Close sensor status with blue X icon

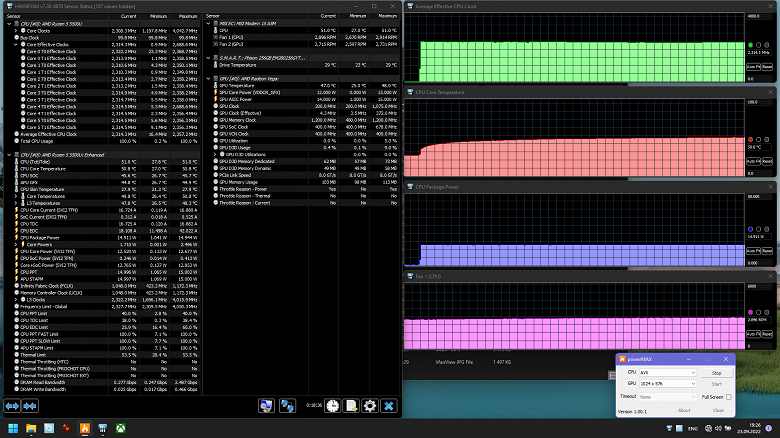point(388,405)
